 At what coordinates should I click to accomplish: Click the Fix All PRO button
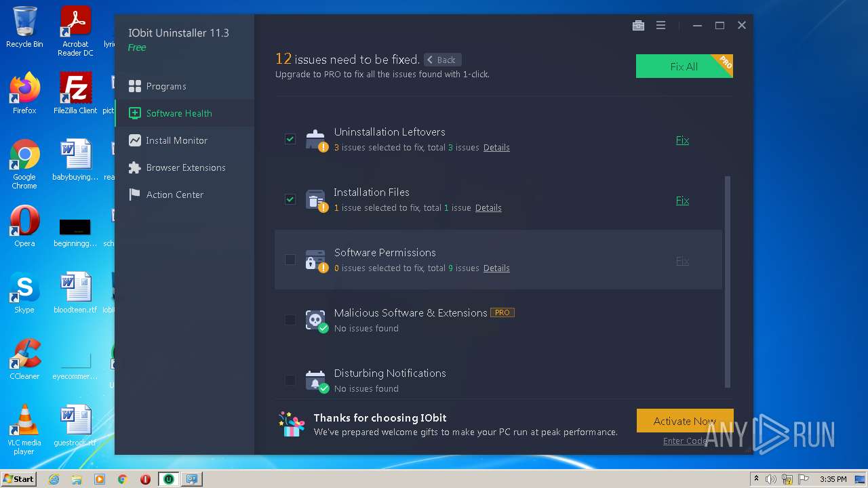(684, 66)
